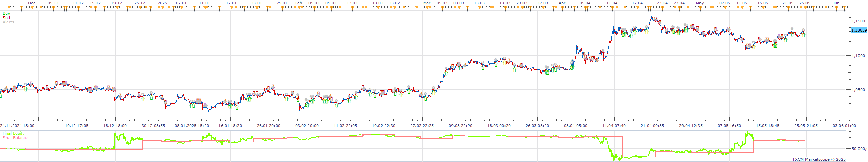Click the Buy legend label
The width and height of the screenshot is (868, 162).
coord(6,14)
